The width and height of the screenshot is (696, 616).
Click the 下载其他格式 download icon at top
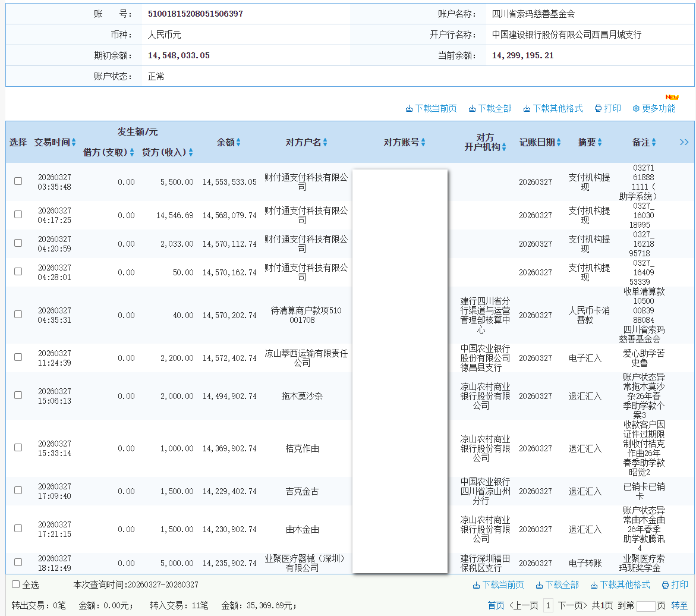pos(527,108)
